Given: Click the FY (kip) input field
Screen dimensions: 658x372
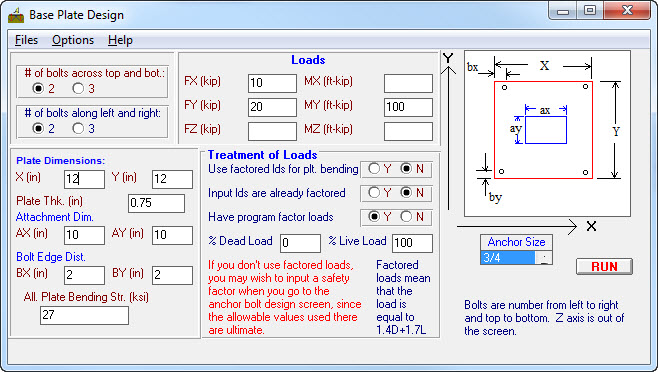Looking at the screenshot, I should point(272,107).
